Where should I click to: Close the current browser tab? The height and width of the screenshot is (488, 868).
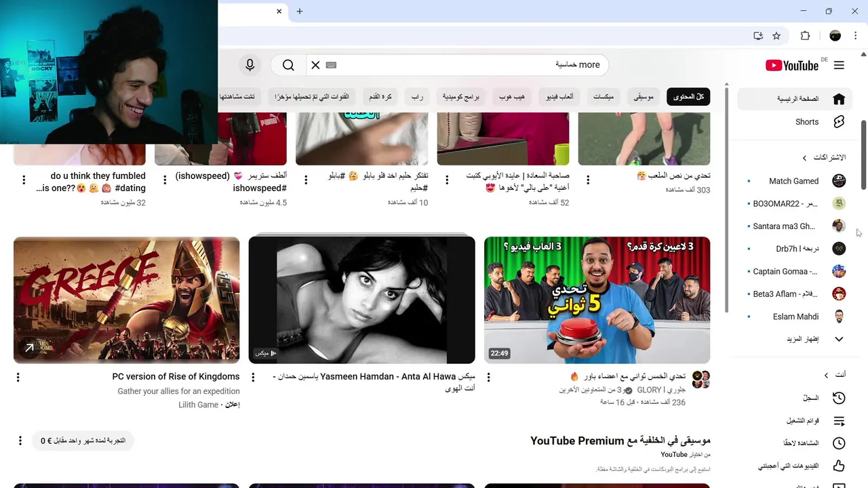279,11
